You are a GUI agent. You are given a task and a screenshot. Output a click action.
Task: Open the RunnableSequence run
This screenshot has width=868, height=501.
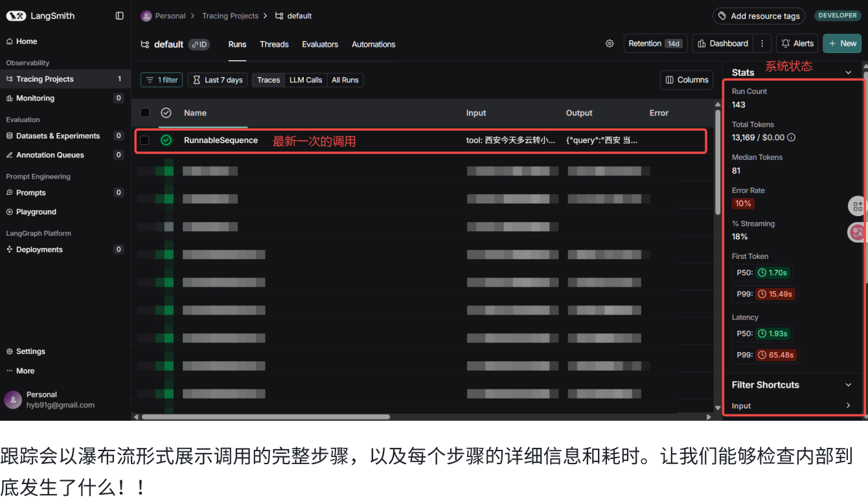tap(221, 140)
